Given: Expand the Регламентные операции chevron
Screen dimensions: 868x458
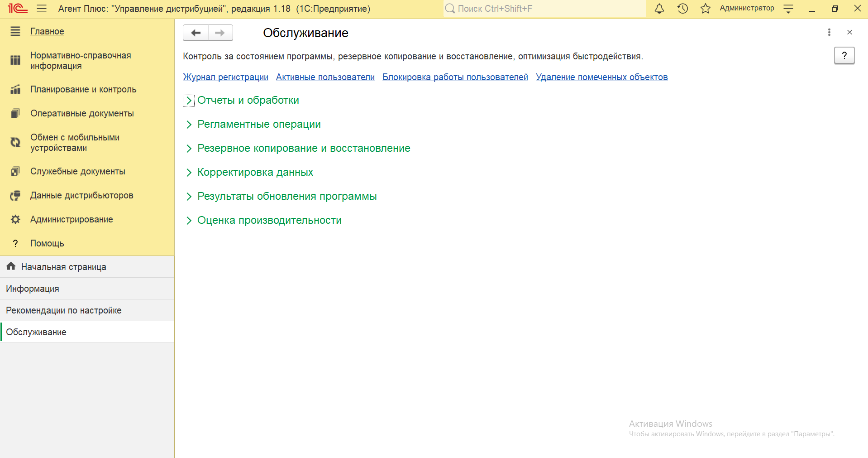Looking at the screenshot, I should point(189,125).
